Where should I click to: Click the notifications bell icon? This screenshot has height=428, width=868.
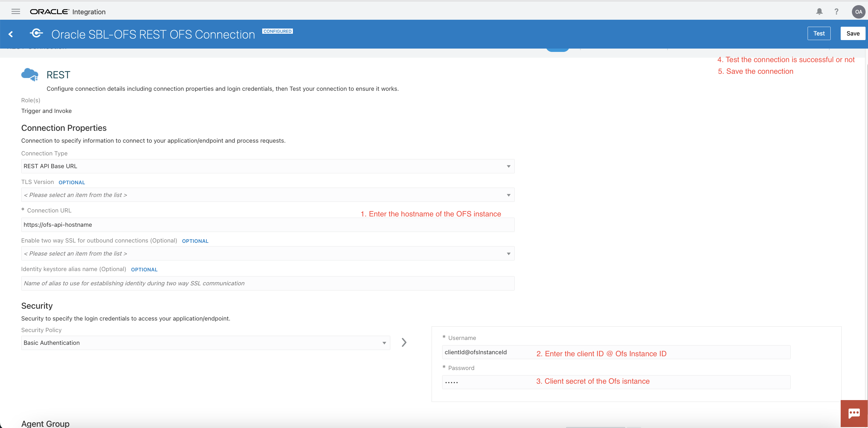(819, 12)
